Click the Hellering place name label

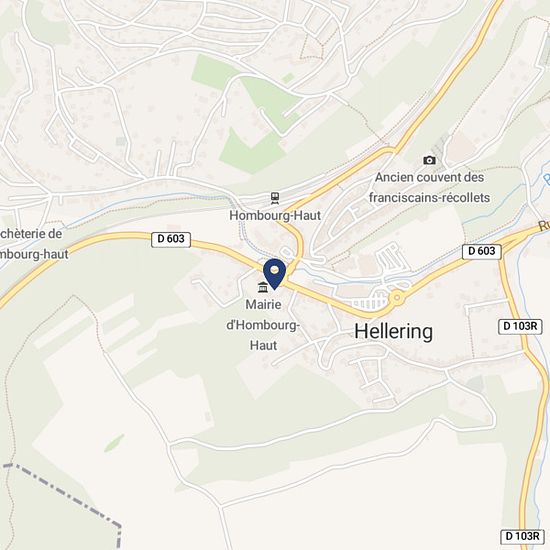click(393, 331)
